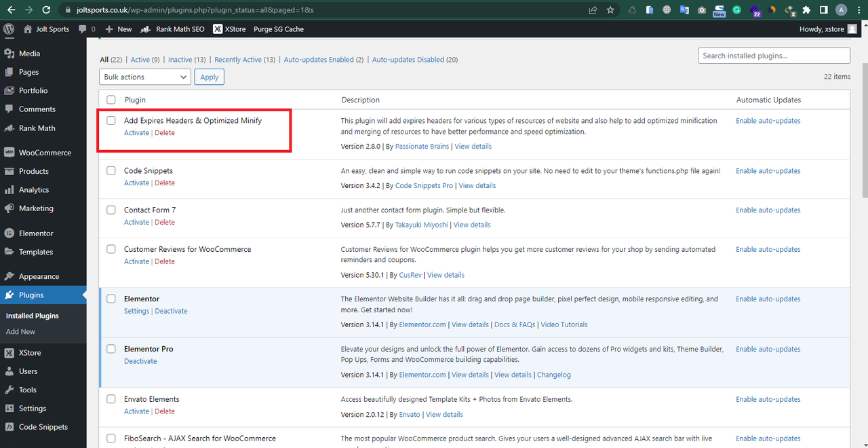The height and width of the screenshot is (448, 868).
Task: Delete the Code Snippets plugin
Action: 165,183
